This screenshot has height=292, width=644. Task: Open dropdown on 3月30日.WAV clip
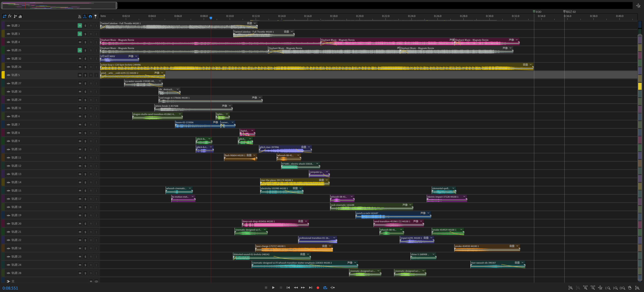pos(136,56)
